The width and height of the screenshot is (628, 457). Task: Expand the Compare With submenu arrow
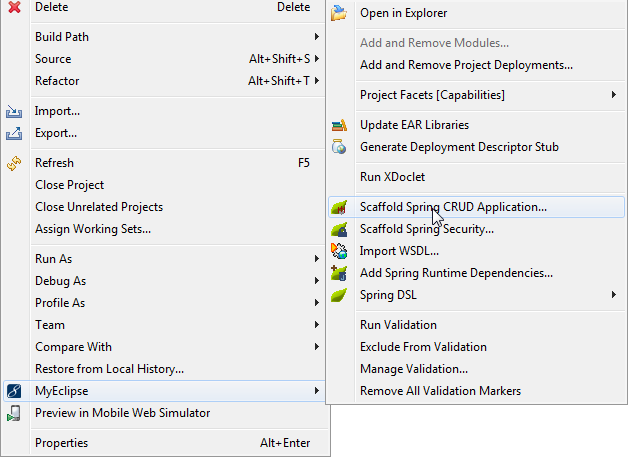click(x=316, y=347)
